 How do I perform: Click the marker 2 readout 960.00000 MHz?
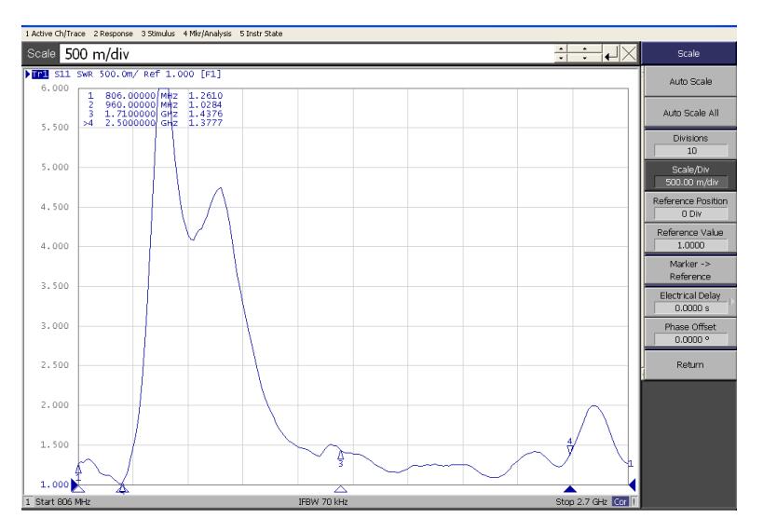click(142, 105)
